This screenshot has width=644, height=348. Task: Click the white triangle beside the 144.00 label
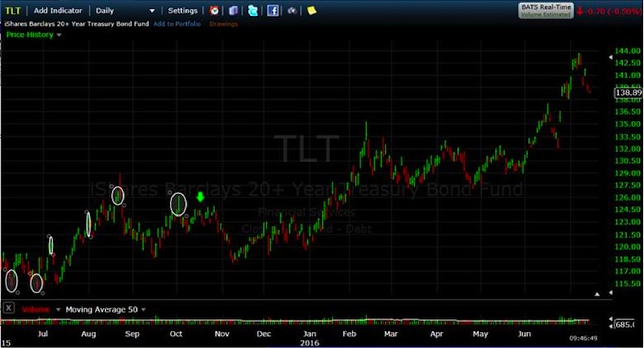[x=610, y=57]
